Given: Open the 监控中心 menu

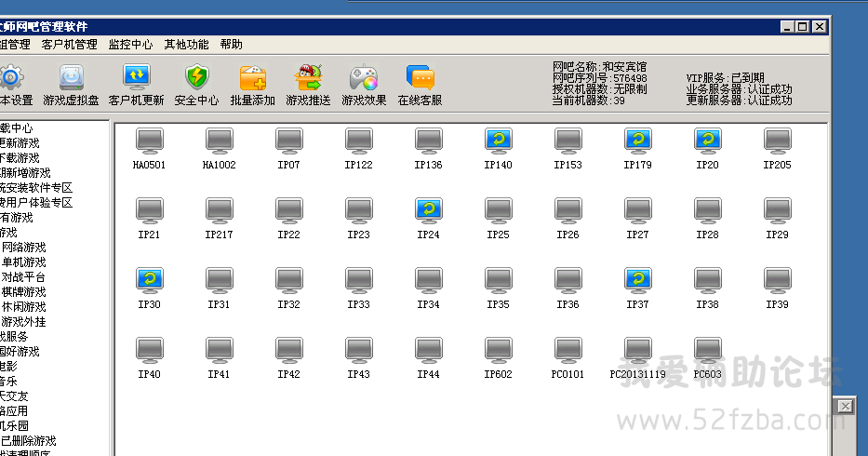Looking at the screenshot, I should point(130,45).
